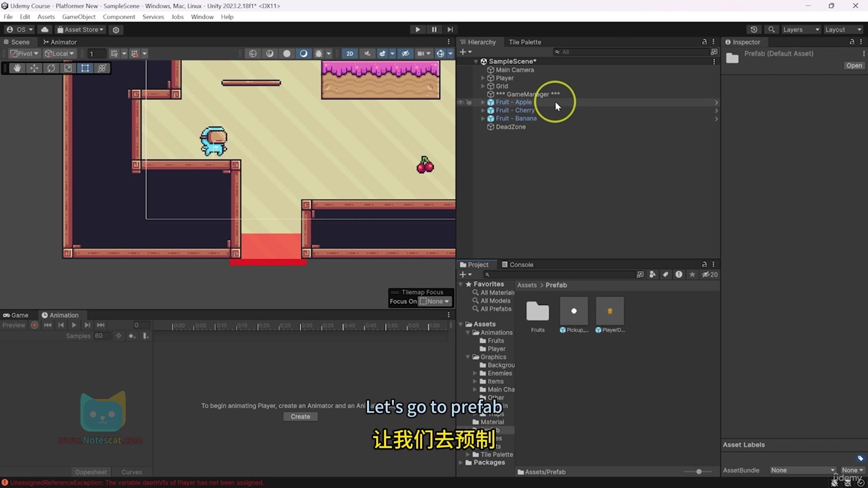Select the PlayerD prefab thumbnail
The height and width of the screenshot is (488, 868).
tap(610, 315)
